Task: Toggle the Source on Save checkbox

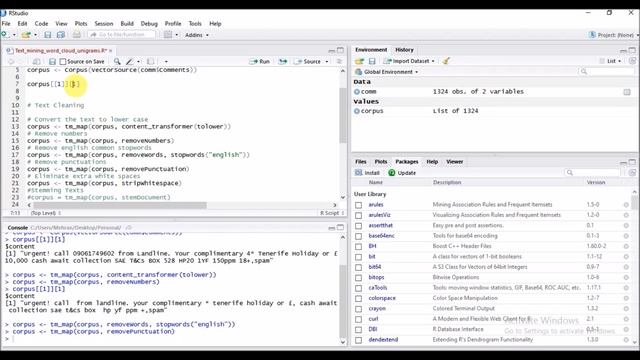Action: tap(62, 62)
